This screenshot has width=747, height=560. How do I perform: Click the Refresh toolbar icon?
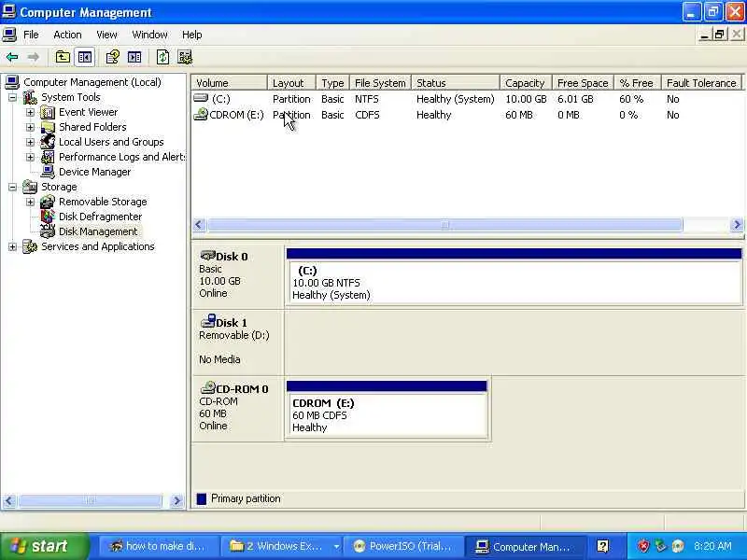(162, 57)
